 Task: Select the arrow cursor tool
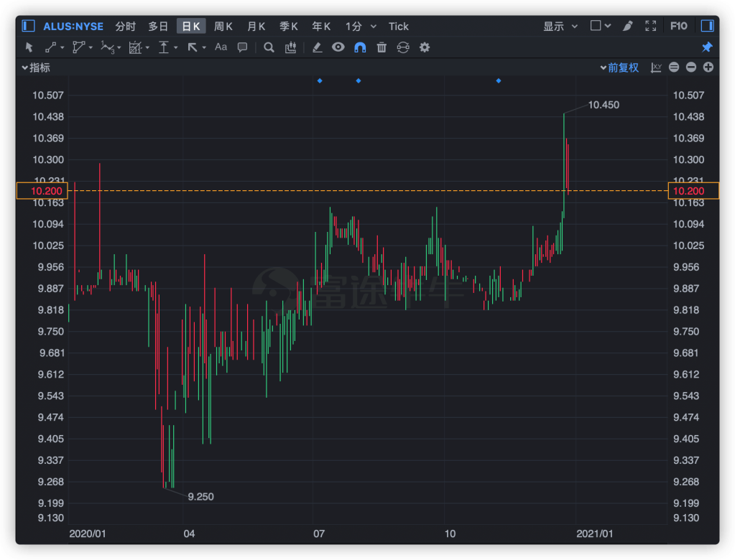tap(29, 47)
